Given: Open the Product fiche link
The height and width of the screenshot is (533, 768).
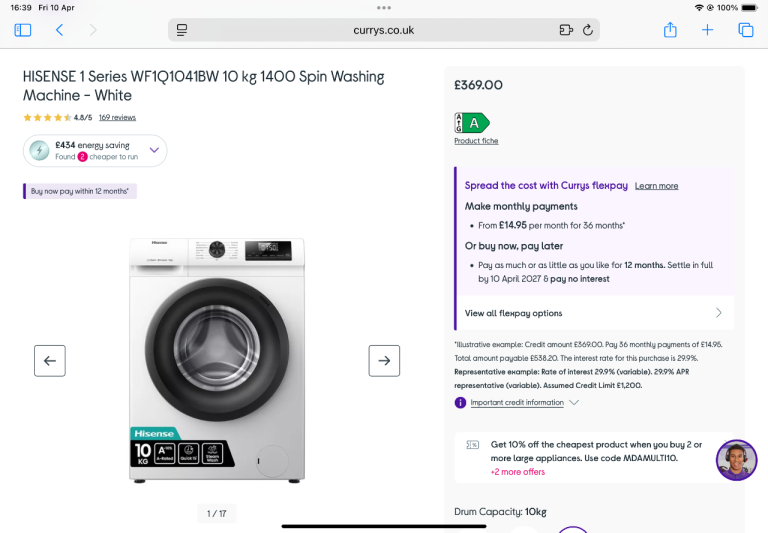Looking at the screenshot, I should click(x=476, y=141).
